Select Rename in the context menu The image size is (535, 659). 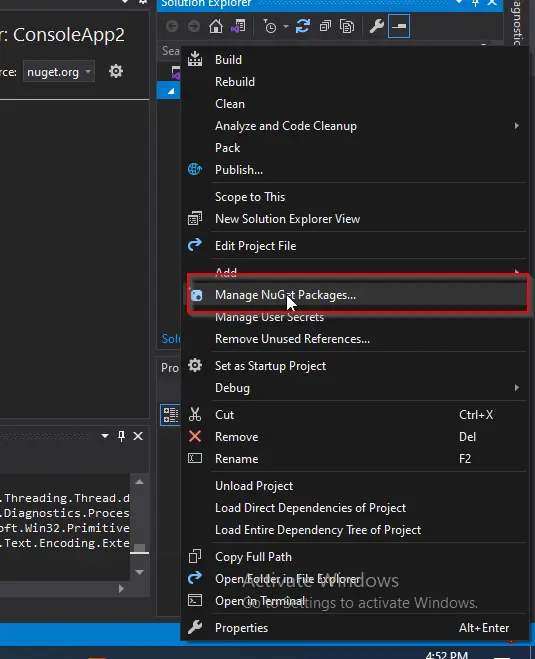356,459
